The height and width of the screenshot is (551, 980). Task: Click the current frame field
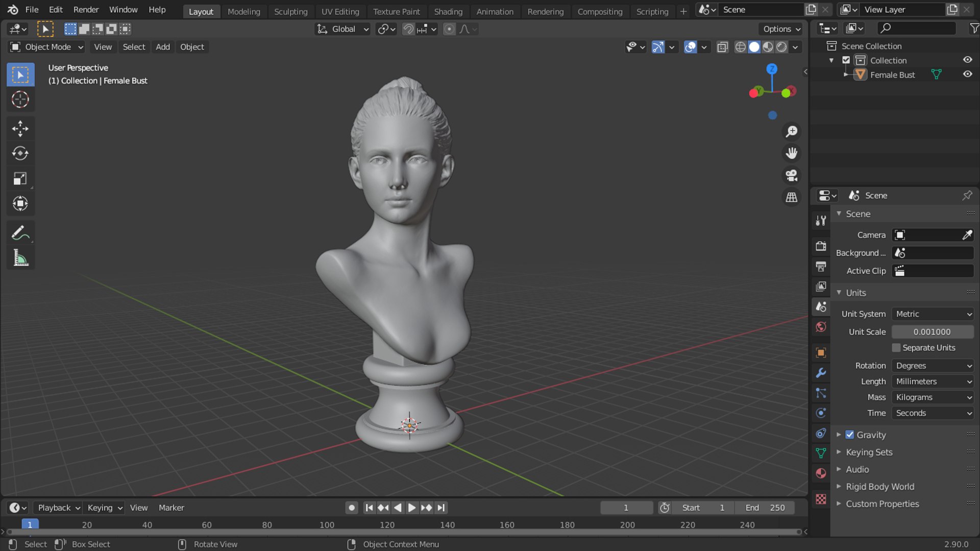(626, 508)
